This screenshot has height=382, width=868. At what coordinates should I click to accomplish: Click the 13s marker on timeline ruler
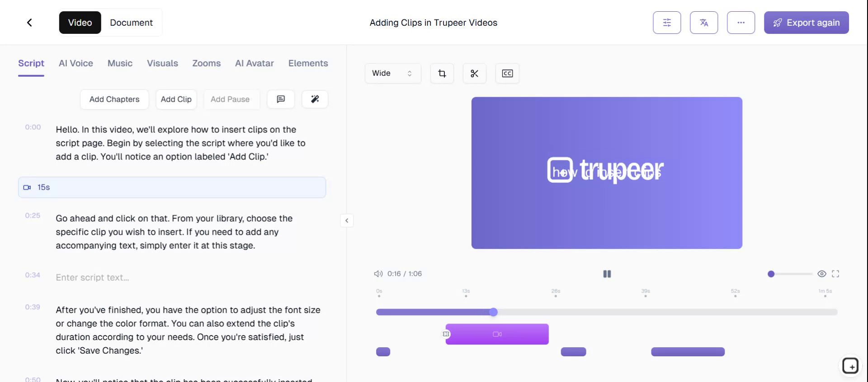point(466,291)
